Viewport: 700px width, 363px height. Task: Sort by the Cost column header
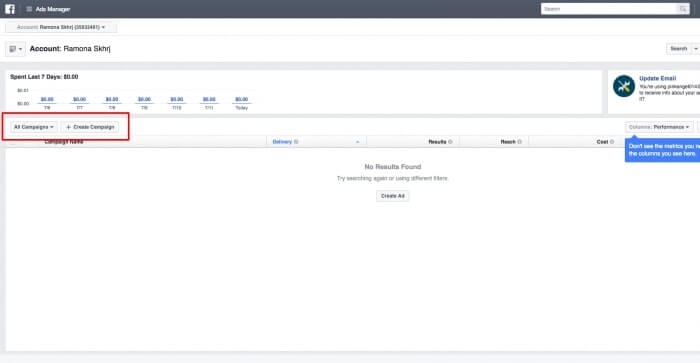(x=602, y=142)
